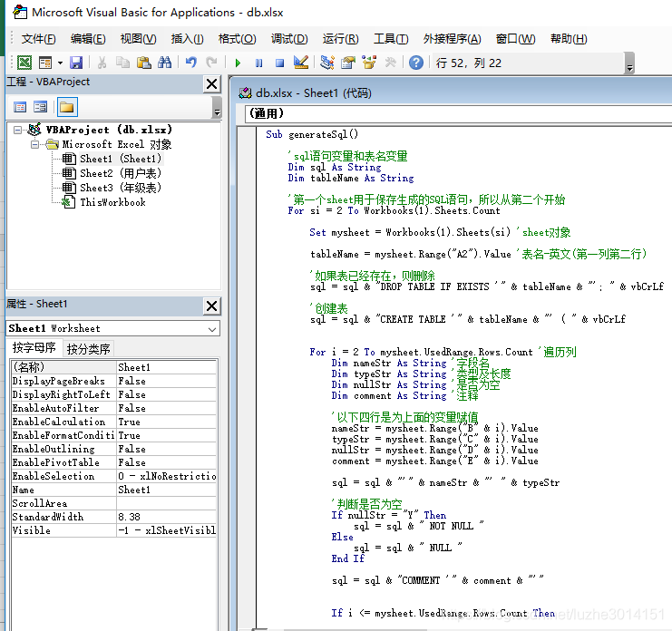Image resolution: width=672 pixels, height=631 pixels.
Task: Click the 'Dim tableName As String' code line
Action: pos(351,179)
